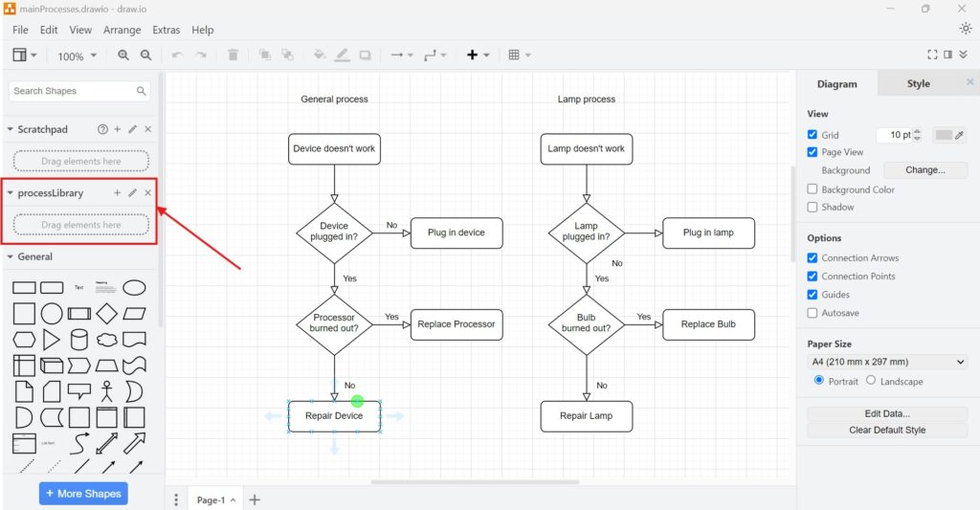The height and width of the screenshot is (510, 980).
Task: Click the Clear Default Style button
Action: (887, 431)
